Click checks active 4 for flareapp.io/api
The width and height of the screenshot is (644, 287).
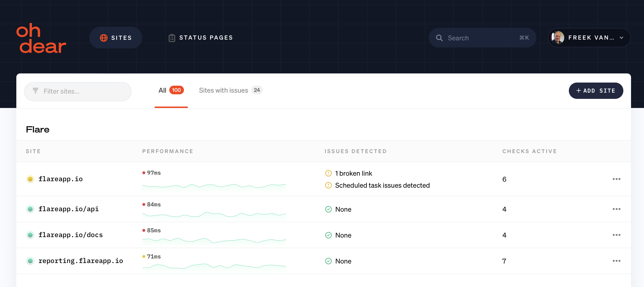click(x=504, y=209)
